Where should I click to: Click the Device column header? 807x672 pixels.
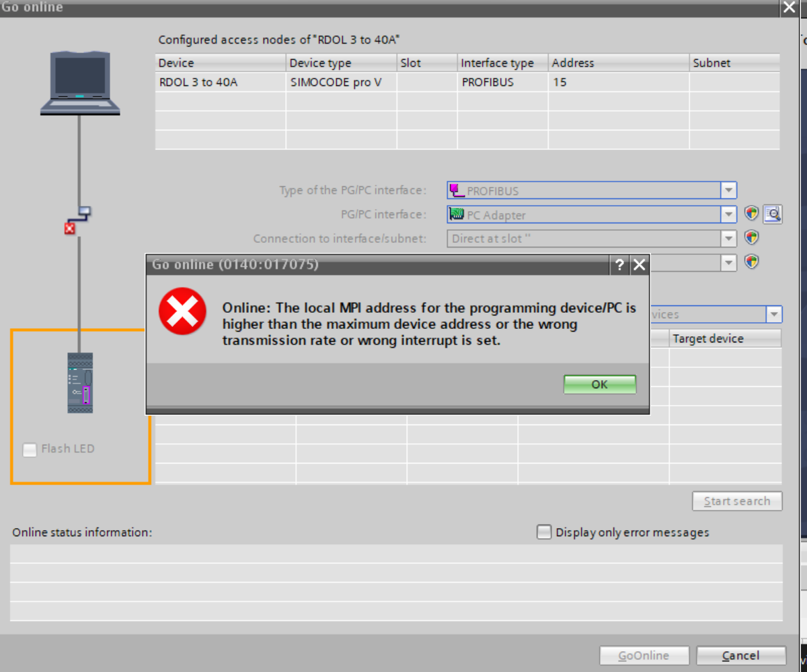221,63
